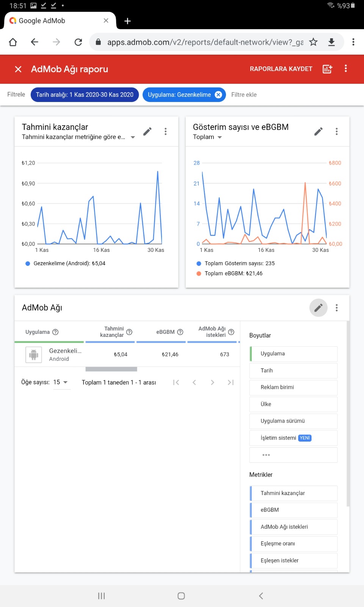The height and width of the screenshot is (607, 364).
Task: Toggle Eşleşme oranı metric
Action: pyautogui.click(x=293, y=544)
